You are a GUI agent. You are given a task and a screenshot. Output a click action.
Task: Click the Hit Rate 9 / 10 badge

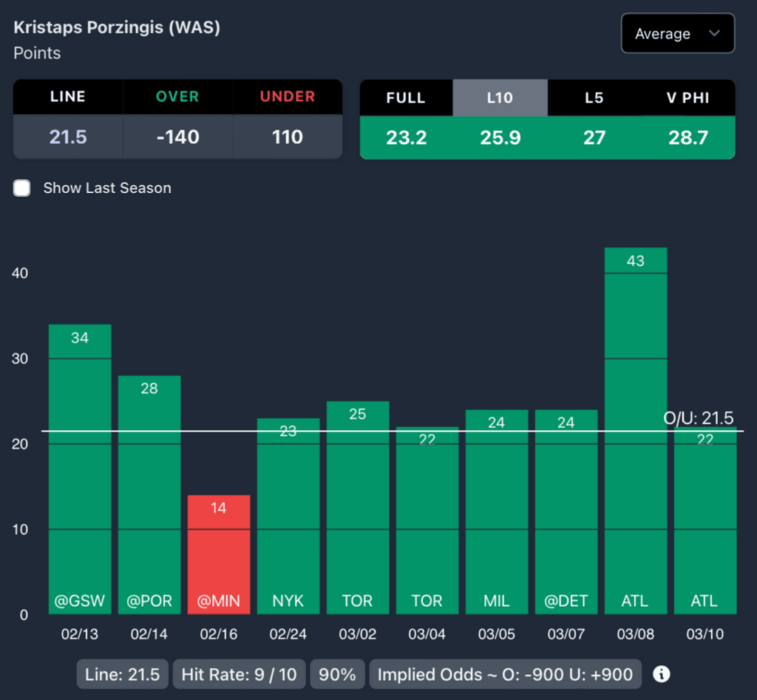click(240, 674)
